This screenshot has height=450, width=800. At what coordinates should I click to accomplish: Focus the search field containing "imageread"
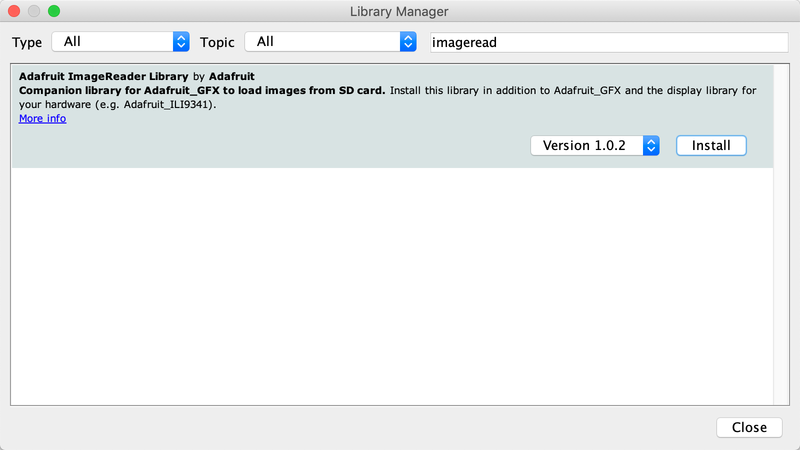(x=607, y=42)
